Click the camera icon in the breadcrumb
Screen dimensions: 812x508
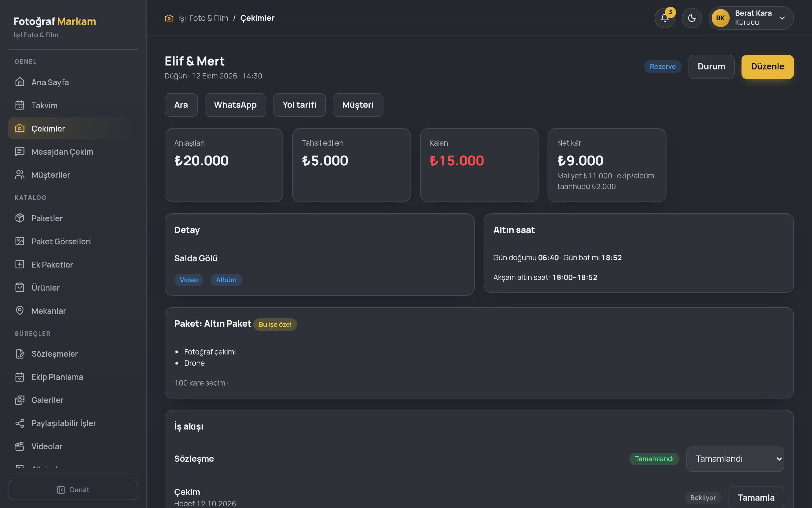click(169, 18)
